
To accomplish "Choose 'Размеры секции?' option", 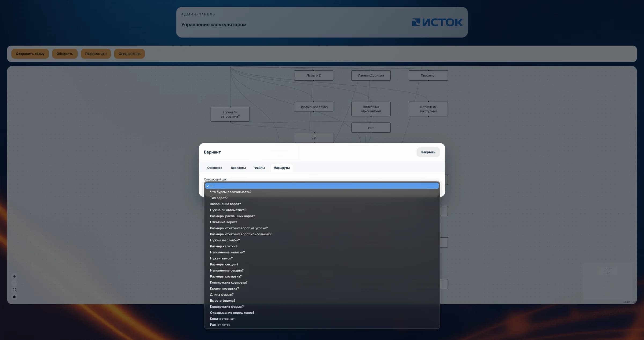I will pos(322,264).
